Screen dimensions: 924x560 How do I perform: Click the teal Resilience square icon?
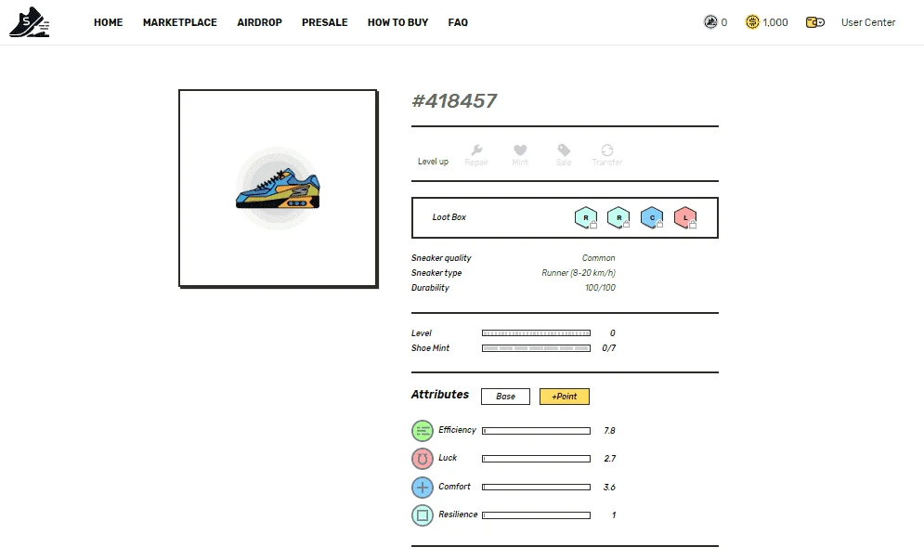click(x=422, y=515)
